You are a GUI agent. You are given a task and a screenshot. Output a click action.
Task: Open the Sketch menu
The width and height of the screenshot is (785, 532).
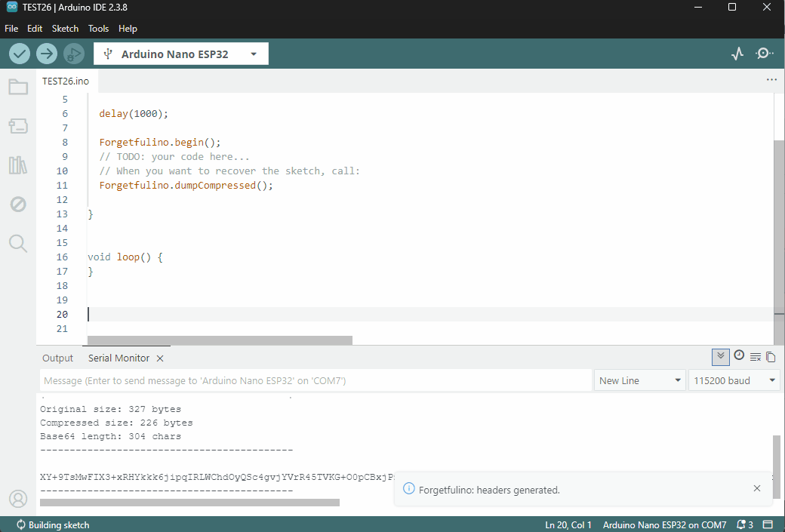pos(65,29)
